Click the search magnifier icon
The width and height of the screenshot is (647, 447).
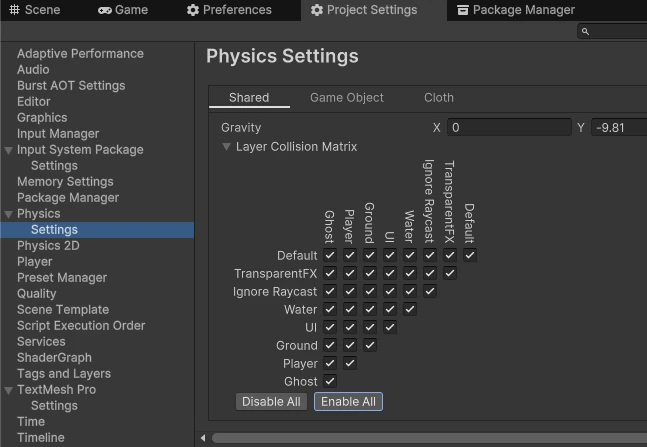click(585, 31)
